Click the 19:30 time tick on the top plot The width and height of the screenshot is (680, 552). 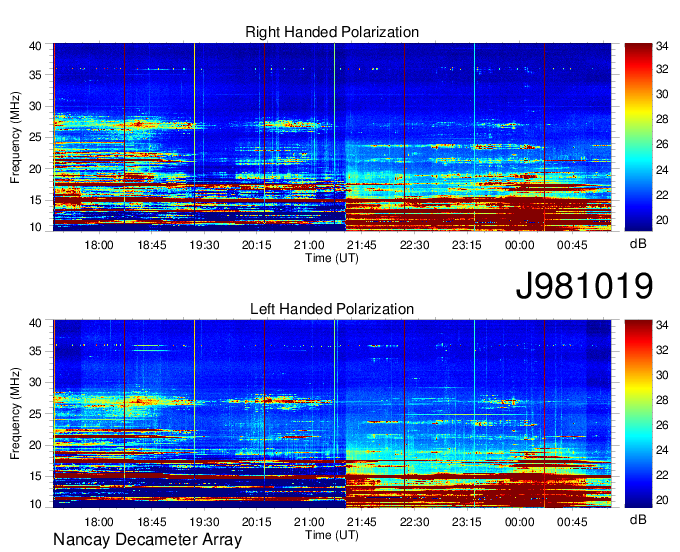pyautogui.click(x=204, y=245)
